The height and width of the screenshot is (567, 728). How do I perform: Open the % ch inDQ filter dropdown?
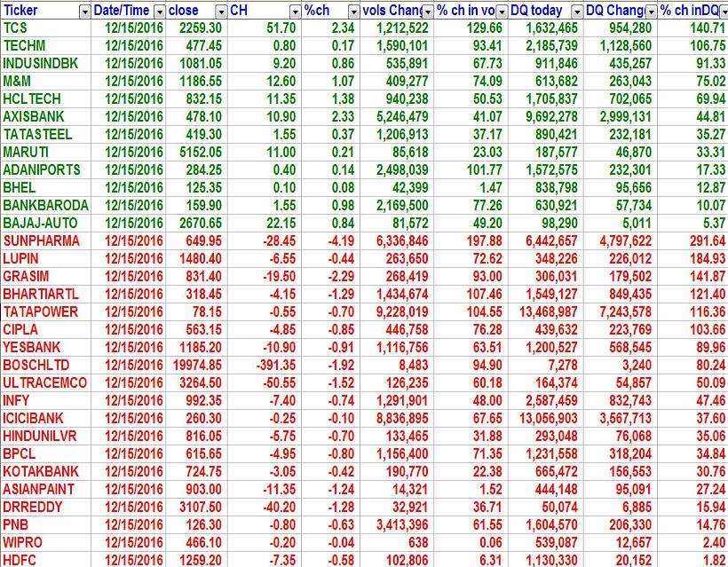pyautogui.click(x=720, y=12)
